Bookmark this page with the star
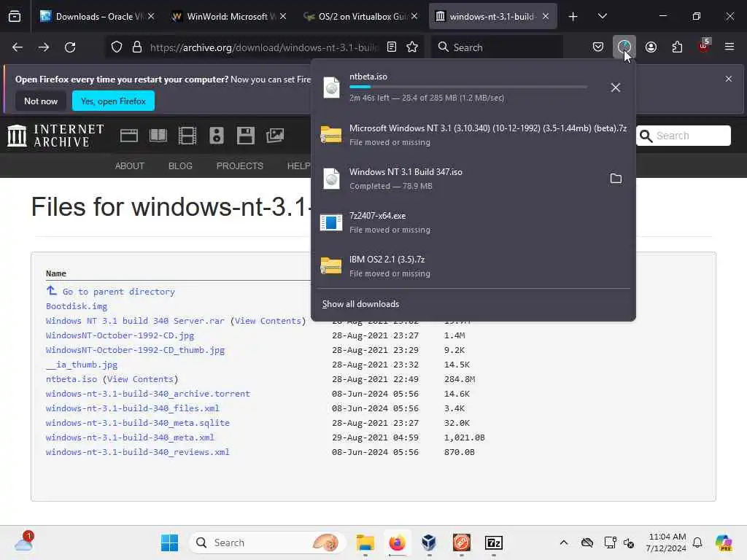Screen dimensions: 747x560 coord(412,47)
